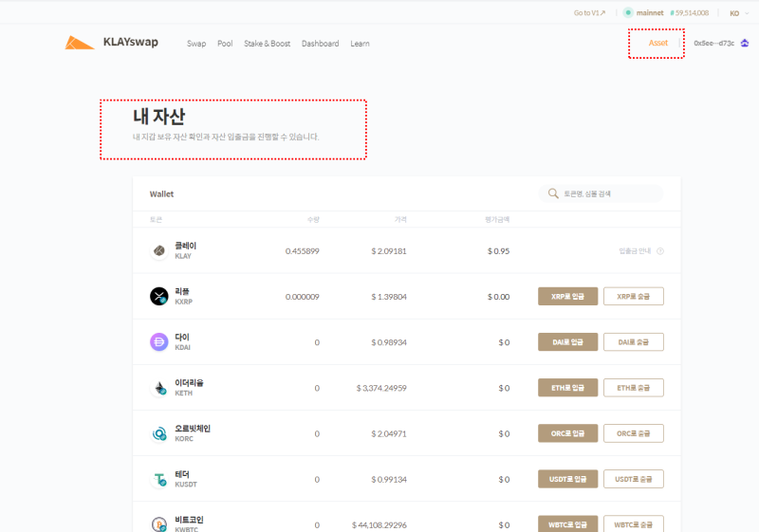Click the ORC deposit button
Viewport: 759px width, 532px height.
[x=567, y=433]
